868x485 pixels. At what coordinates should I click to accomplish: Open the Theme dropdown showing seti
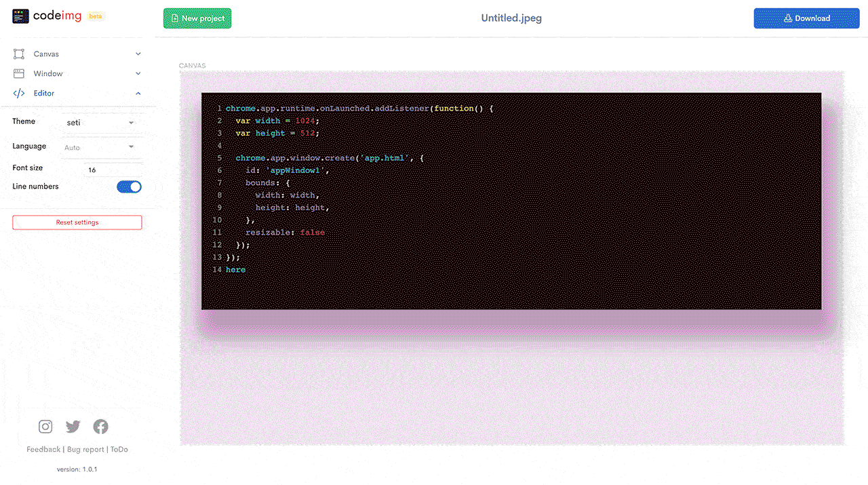tap(100, 123)
